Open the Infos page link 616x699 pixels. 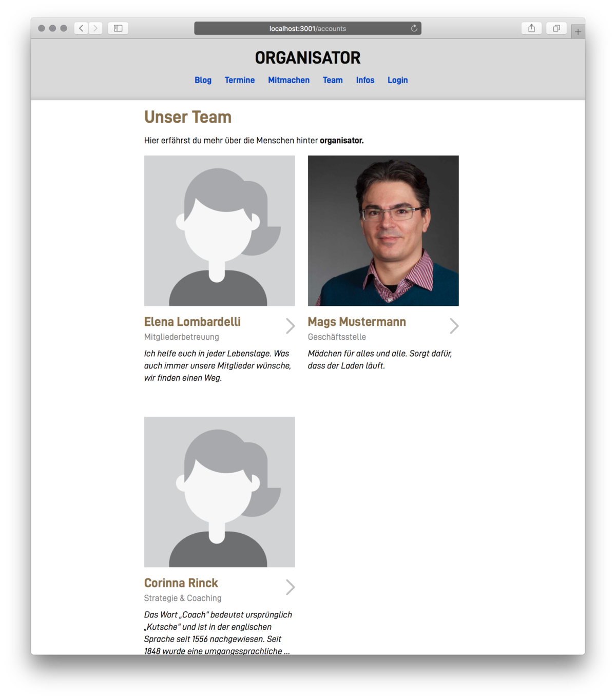coord(365,80)
